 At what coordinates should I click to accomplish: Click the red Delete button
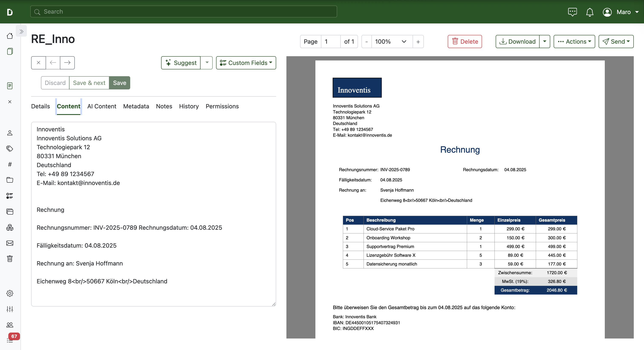(465, 42)
